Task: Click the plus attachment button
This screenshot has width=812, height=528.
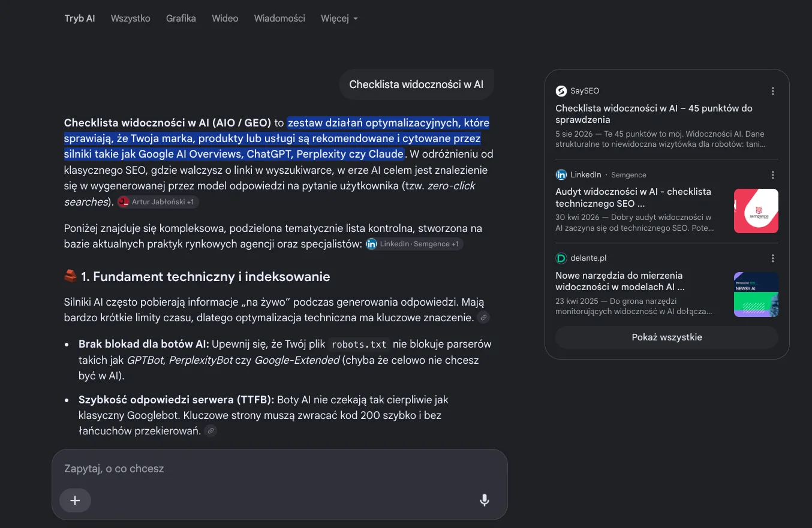Action: [75, 500]
